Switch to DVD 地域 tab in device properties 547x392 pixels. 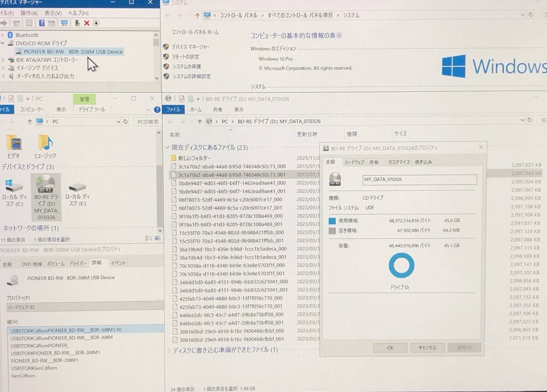pyautogui.click(x=31, y=263)
